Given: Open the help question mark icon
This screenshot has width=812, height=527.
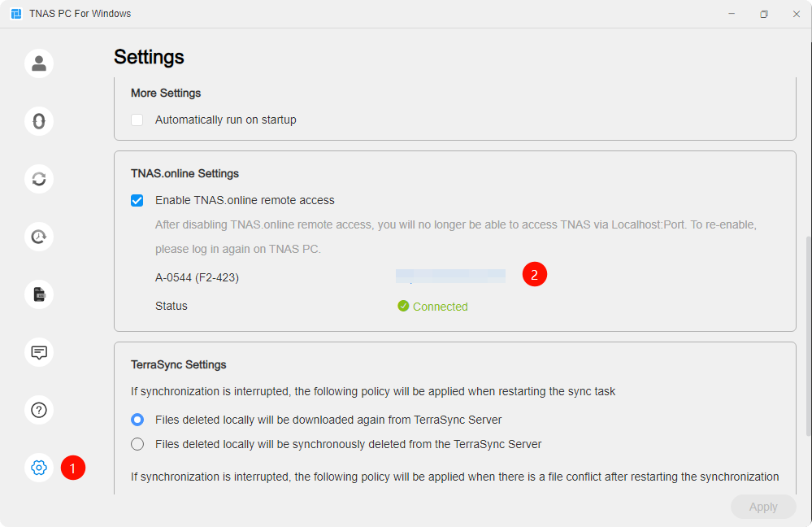Looking at the screenshot, I should tap(39, 410).
